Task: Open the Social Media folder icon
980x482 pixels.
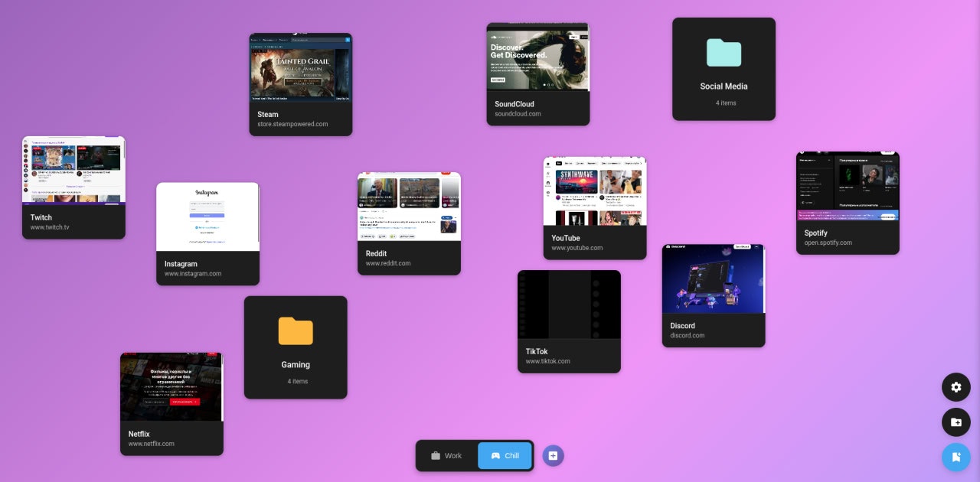Action: [x=724, y=54]
